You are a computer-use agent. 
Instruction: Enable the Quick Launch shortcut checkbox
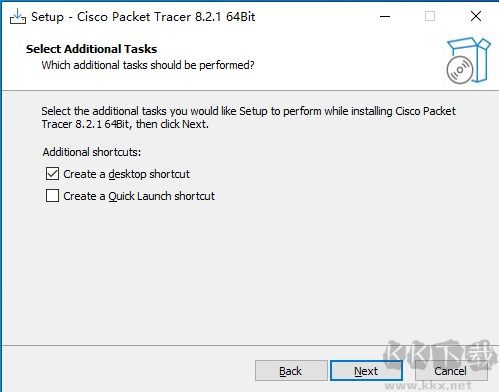click(x=52, y=196)
